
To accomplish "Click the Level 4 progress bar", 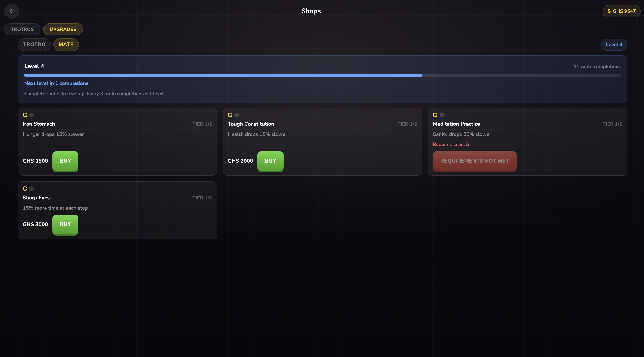I will (322, 75).
